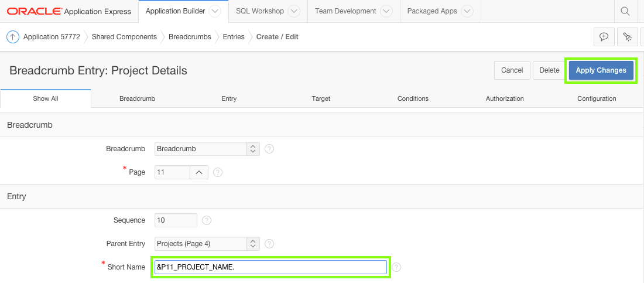Click the Apply Changes button
The width and height of the screenshot is (644, 283).
click(x=601, y=70)
